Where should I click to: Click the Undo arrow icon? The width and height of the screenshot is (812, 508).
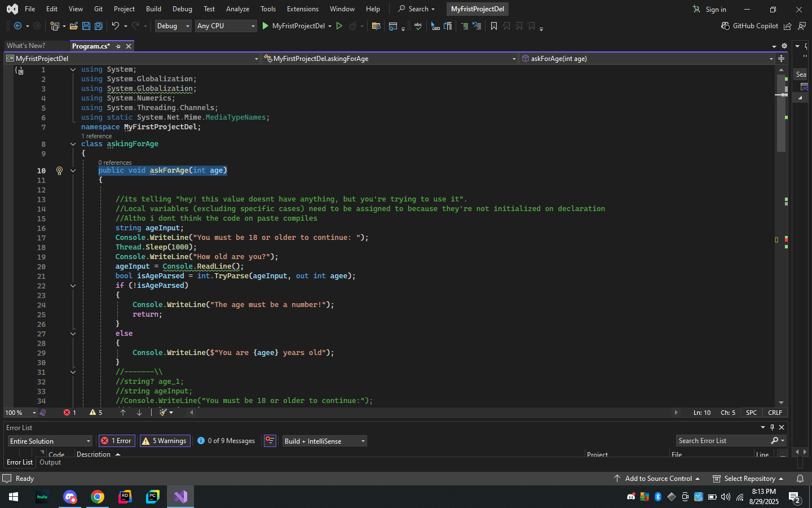[115, 26]
